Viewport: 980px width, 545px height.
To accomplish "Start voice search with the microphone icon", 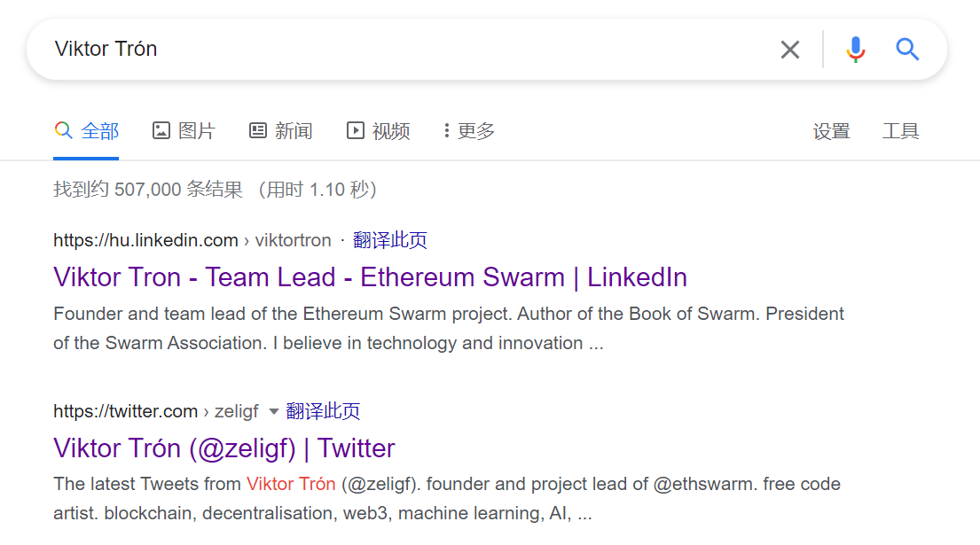I will (855, 50).
